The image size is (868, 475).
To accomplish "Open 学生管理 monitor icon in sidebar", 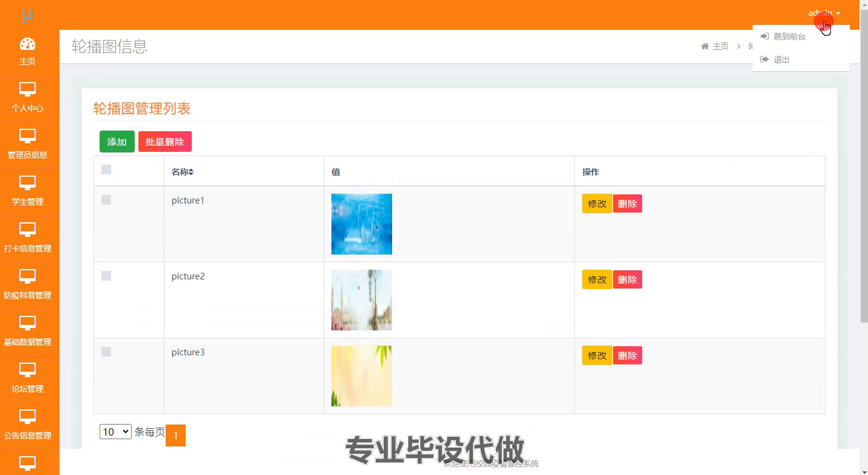I will (27, 183).
